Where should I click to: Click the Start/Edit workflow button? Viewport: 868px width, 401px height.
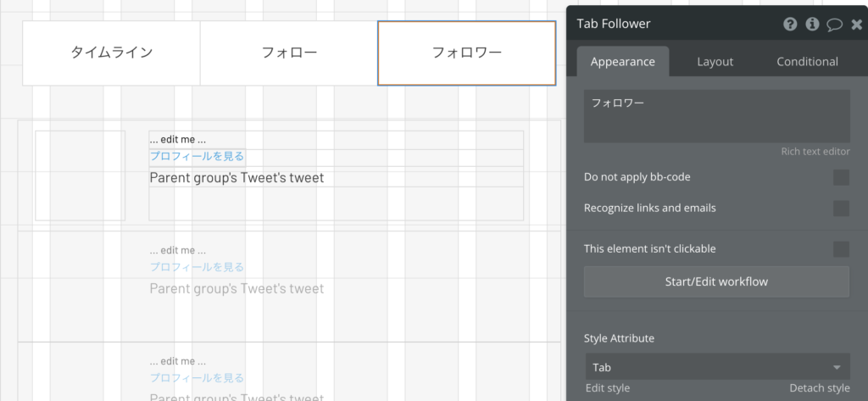click(x=717, y=282)
